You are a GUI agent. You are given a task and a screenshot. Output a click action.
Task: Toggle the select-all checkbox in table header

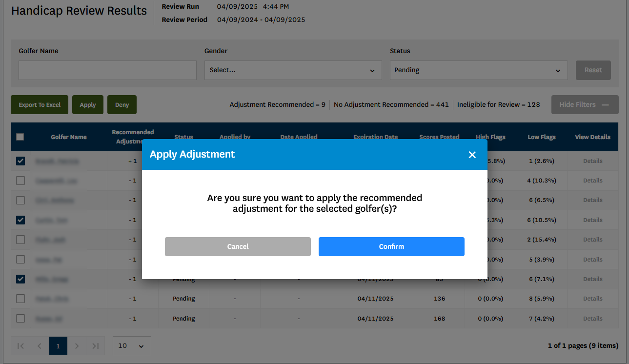20,137
